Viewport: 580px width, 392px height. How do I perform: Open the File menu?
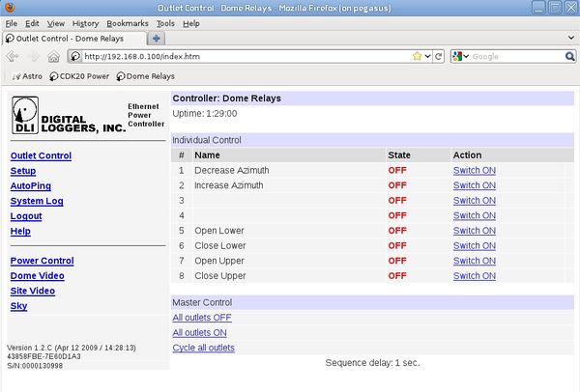click(x=11, y=23)
